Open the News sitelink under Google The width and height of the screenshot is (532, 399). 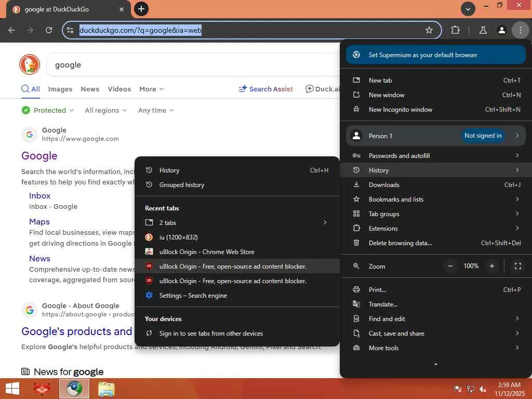tap(39, 259)
